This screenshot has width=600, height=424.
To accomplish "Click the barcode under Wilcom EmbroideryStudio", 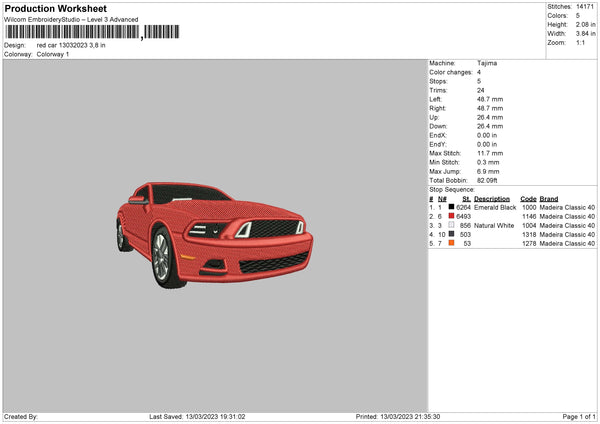I will [92, 32].
